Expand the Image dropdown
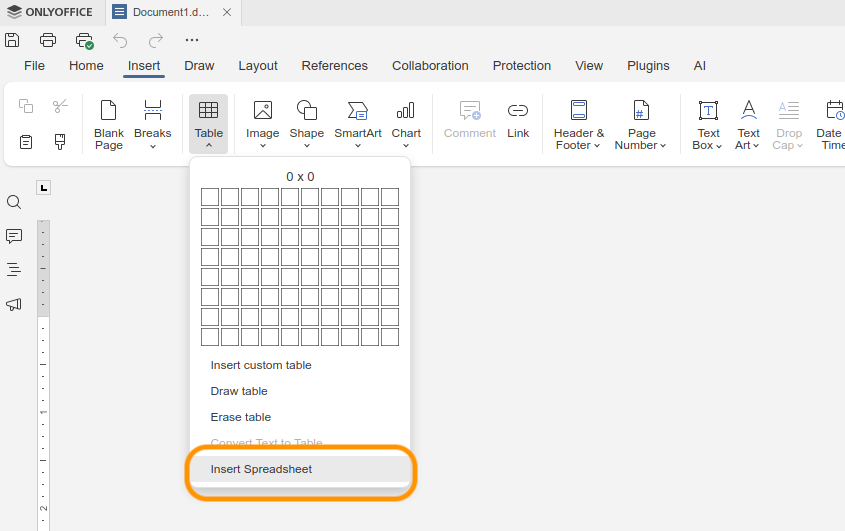Image resolution: width=845 pixels, height=531 pixels. [263, 124]
